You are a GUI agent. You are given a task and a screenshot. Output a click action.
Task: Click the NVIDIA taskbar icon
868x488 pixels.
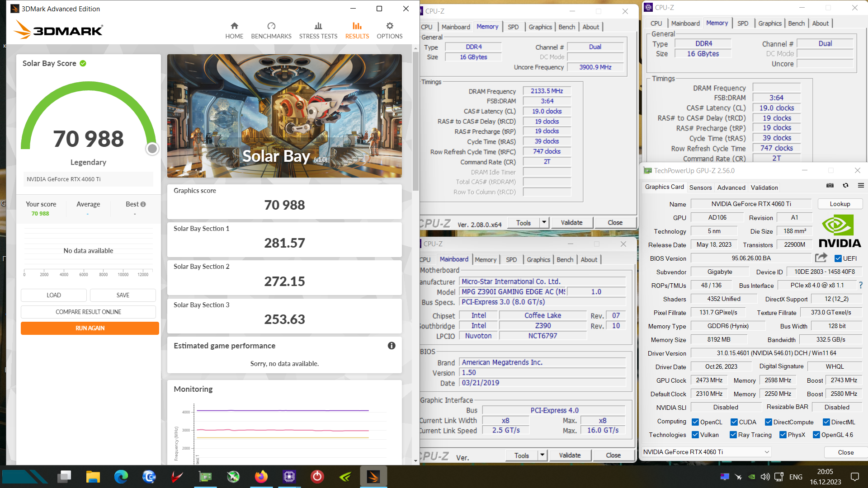pyautogui.click(x=345, y=477)
